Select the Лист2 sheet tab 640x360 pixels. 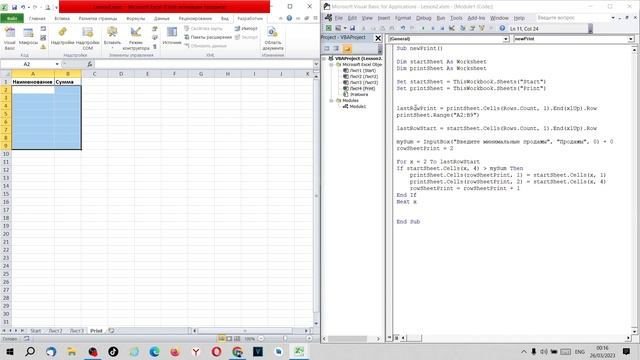click(56, 331)
